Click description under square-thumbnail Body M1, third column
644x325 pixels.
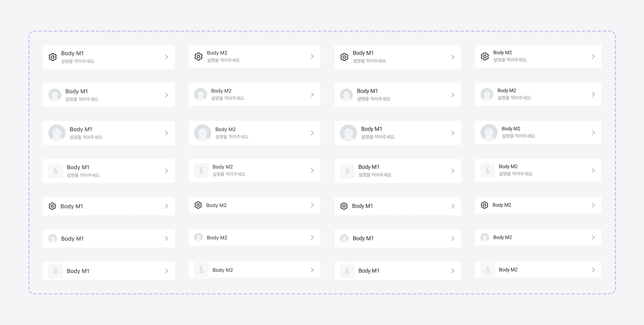(x=376, y=175)
